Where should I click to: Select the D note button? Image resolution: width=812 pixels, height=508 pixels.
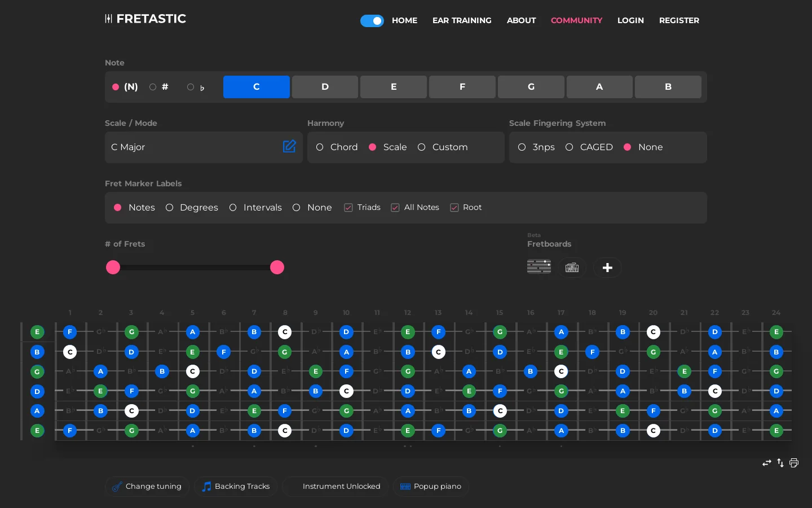pyautogui.click(x=325, y=87)
